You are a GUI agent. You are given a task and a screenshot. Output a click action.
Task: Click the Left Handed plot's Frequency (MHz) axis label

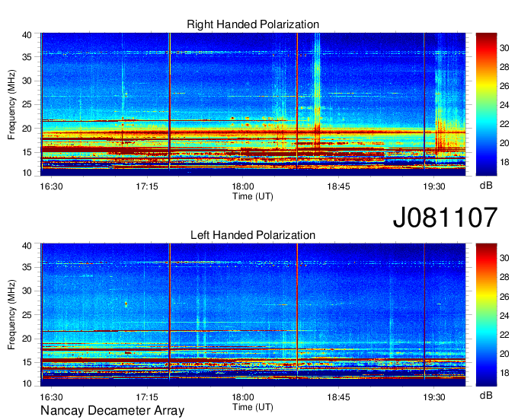tap(11, 315)
